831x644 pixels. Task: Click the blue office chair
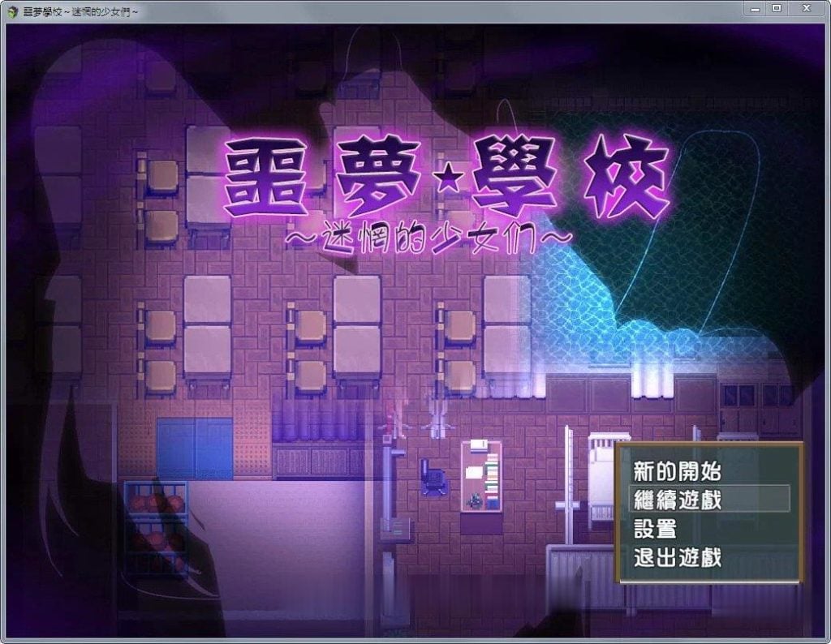click(433, 476)
